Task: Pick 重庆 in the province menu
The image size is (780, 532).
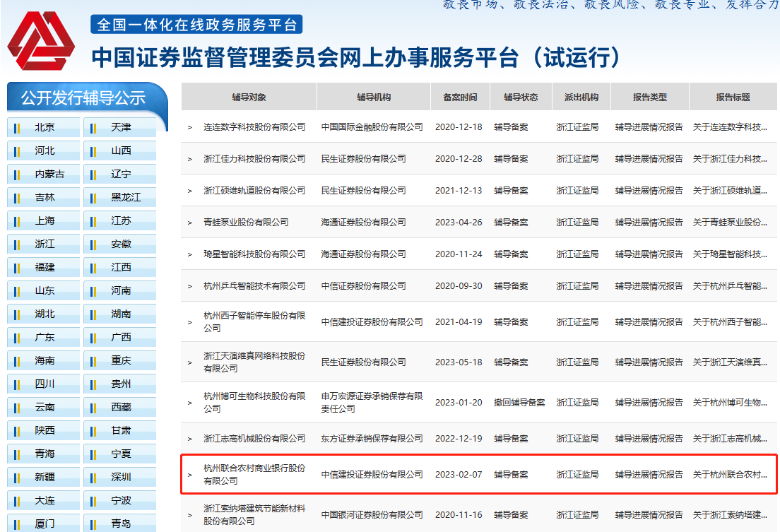Action: (x=121, y=360)
